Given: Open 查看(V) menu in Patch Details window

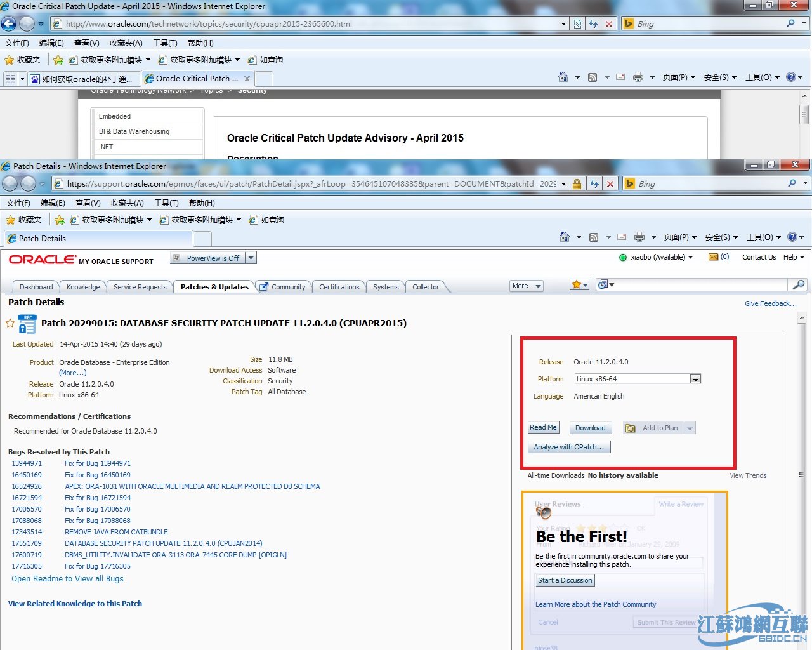Looking at the screenshot, I should (88, 203).
